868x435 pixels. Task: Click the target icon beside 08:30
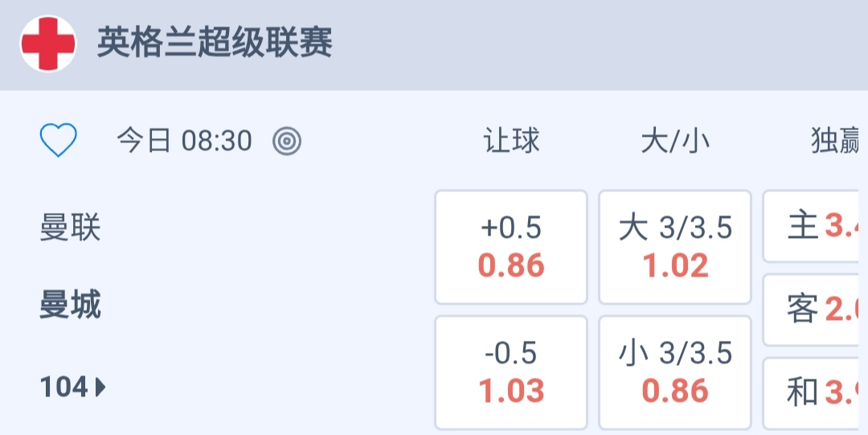click(x=287, y=142)
